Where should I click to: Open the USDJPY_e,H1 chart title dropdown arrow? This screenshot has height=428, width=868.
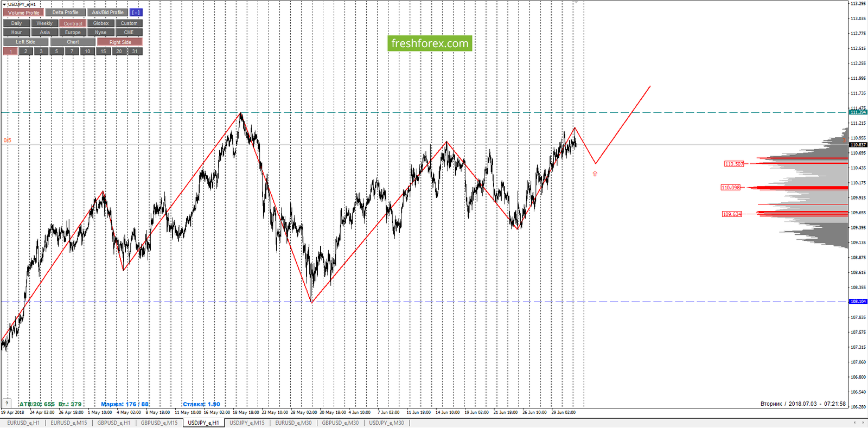pyautogui.click(x=4, y=4)
